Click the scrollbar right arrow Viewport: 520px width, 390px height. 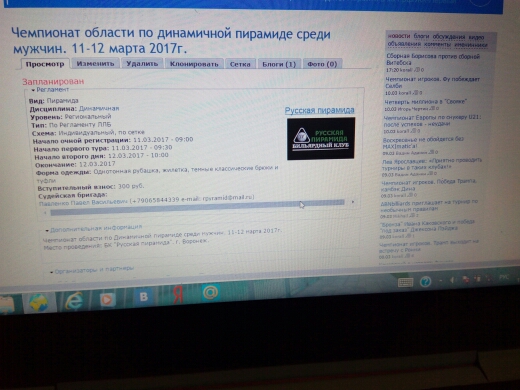353,202
